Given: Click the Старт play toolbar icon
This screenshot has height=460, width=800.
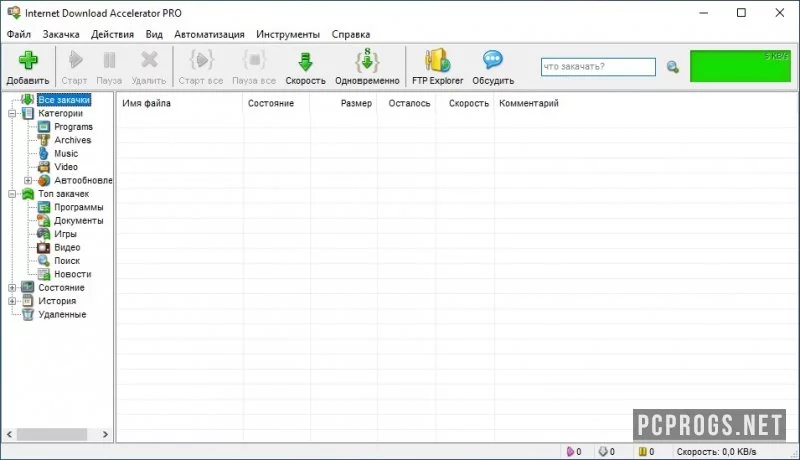Looking at the screenshot, I should 76,60.
